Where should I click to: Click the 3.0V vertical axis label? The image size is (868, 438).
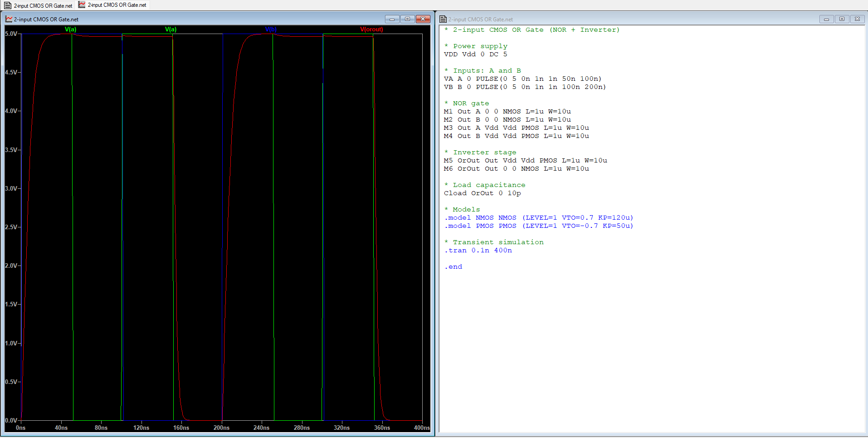coord(11,188)
